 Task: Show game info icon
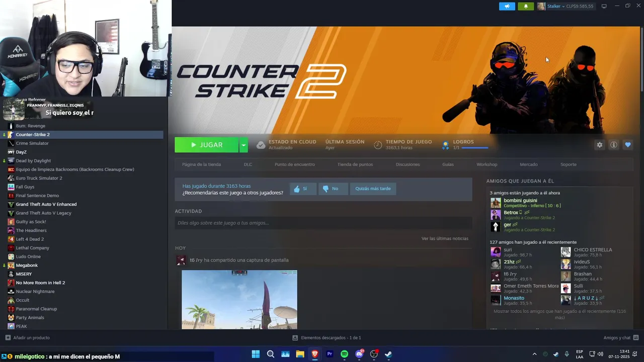coord(613,145)
